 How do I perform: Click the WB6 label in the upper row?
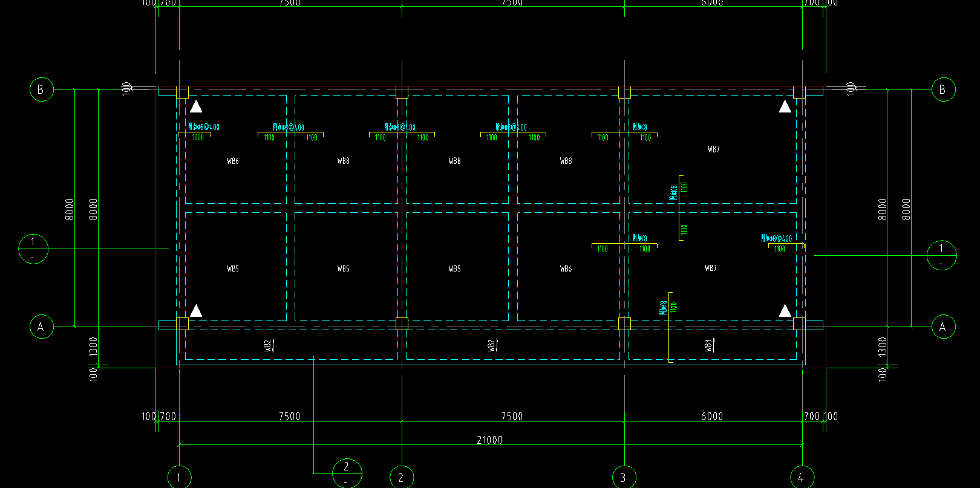[x=233, y=161]
